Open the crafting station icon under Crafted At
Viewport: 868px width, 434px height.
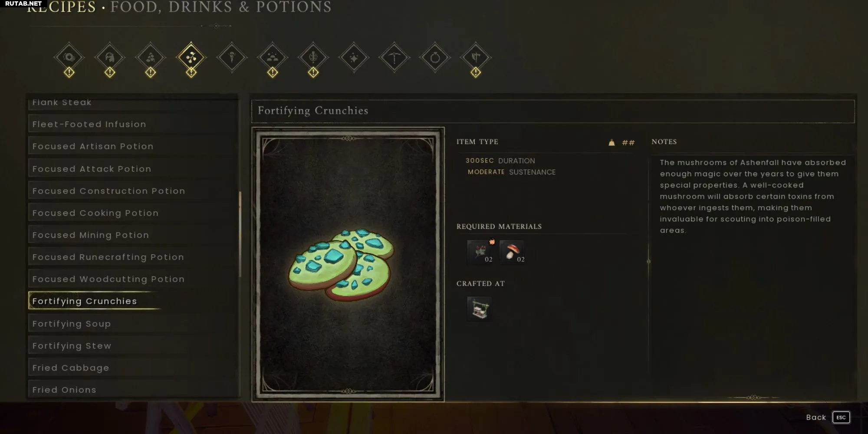tap(480, 309)
